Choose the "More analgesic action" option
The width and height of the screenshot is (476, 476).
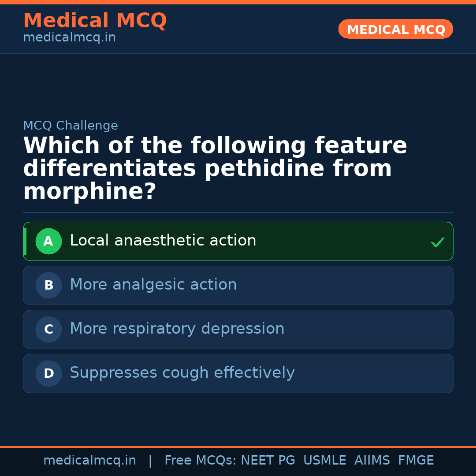tap(153, 285)
